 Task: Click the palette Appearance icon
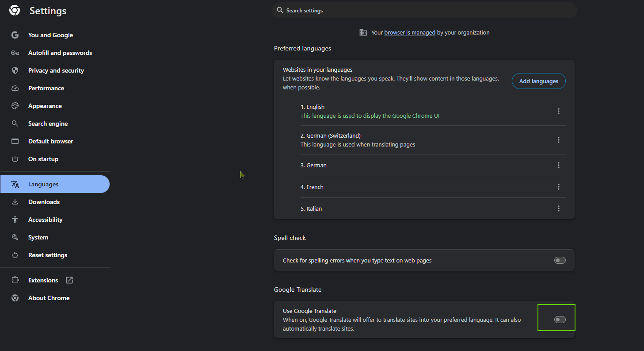(15, 106)
